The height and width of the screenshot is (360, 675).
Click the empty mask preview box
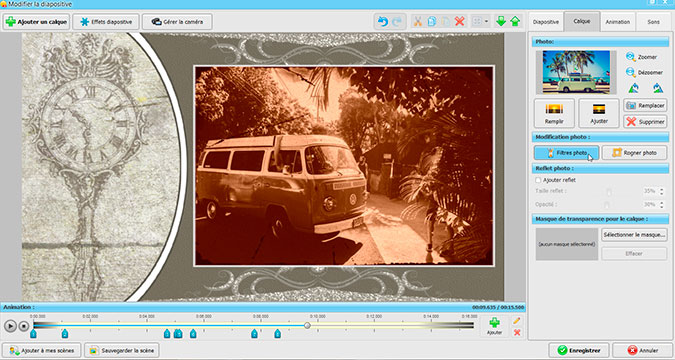567,244
